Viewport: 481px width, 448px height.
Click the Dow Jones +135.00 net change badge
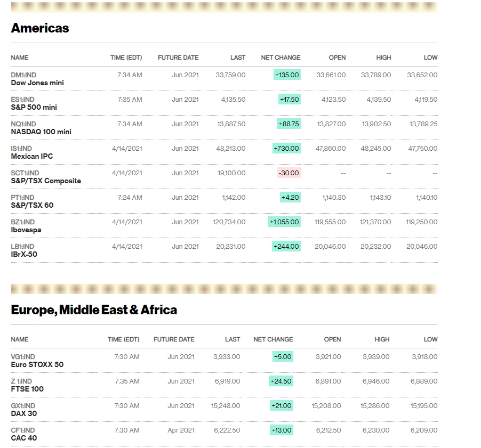click(x=286, y=75)
